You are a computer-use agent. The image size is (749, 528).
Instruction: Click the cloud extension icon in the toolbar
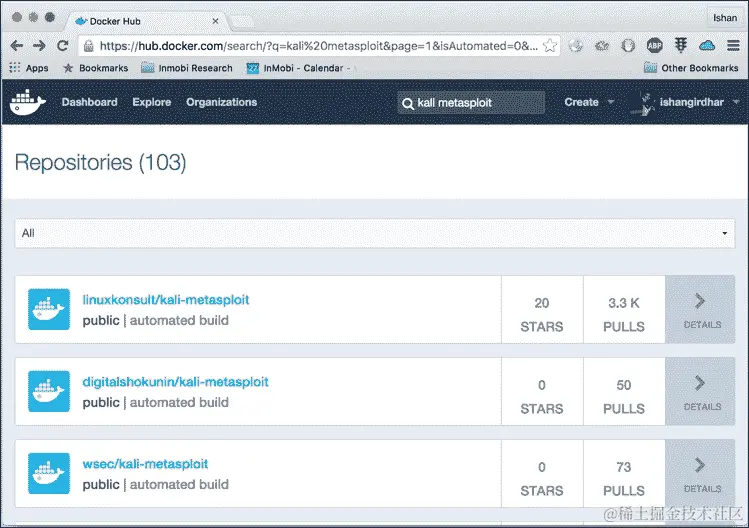click(707, 45)
